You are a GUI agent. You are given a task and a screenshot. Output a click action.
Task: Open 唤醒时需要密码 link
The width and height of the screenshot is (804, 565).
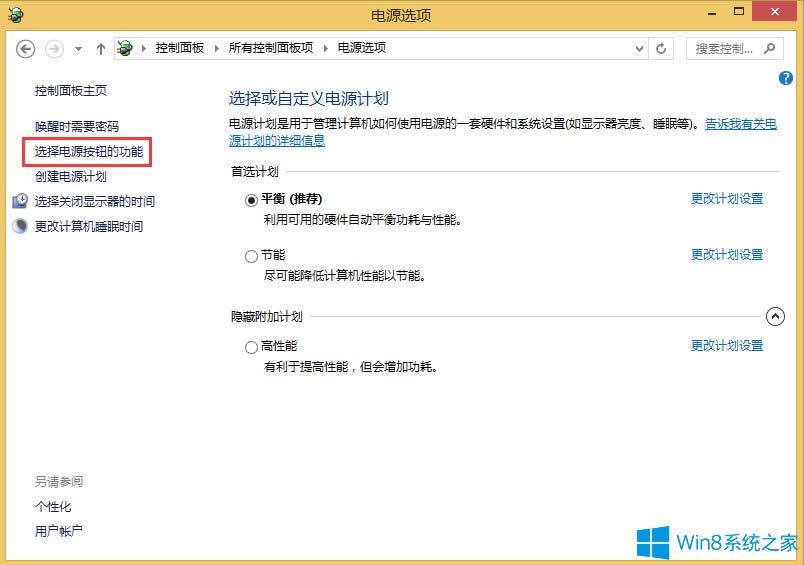tap(77, 127)
